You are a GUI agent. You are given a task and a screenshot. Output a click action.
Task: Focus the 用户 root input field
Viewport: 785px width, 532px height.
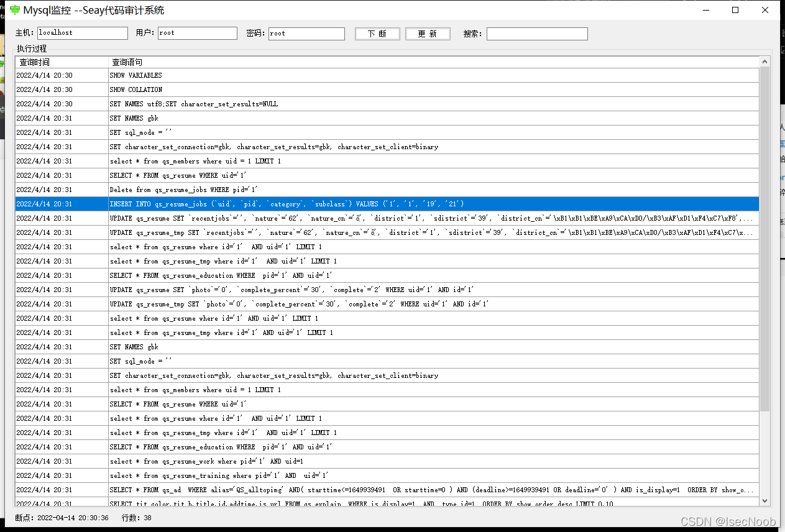tap(197, 34)
